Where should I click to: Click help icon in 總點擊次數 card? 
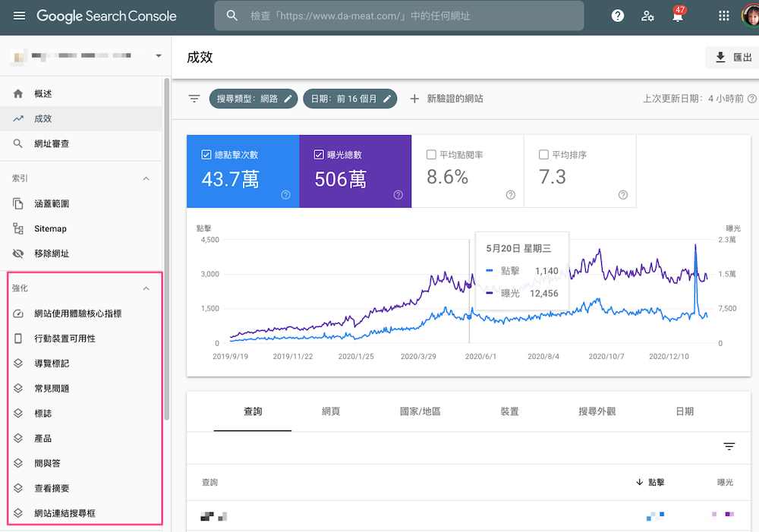pos(285,194)
